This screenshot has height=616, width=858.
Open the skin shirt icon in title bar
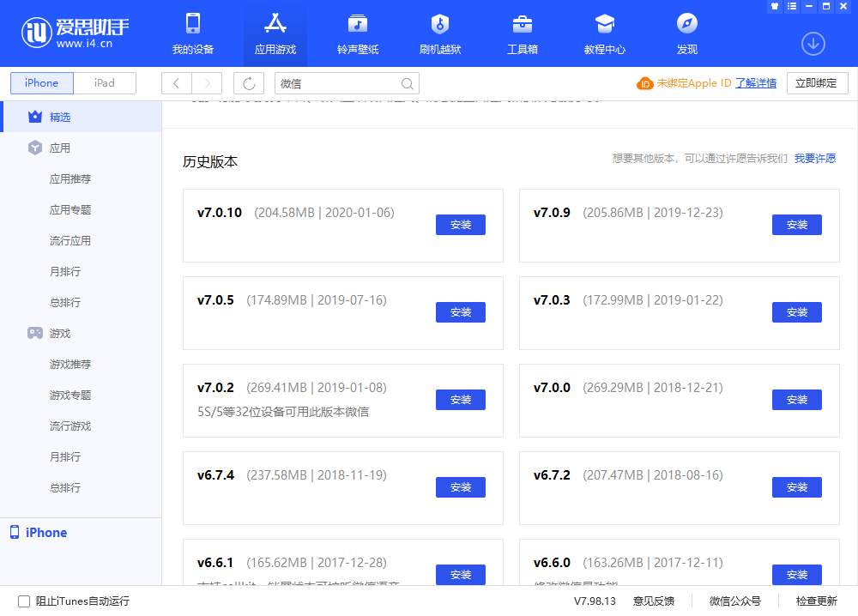(x=774, y=7)
